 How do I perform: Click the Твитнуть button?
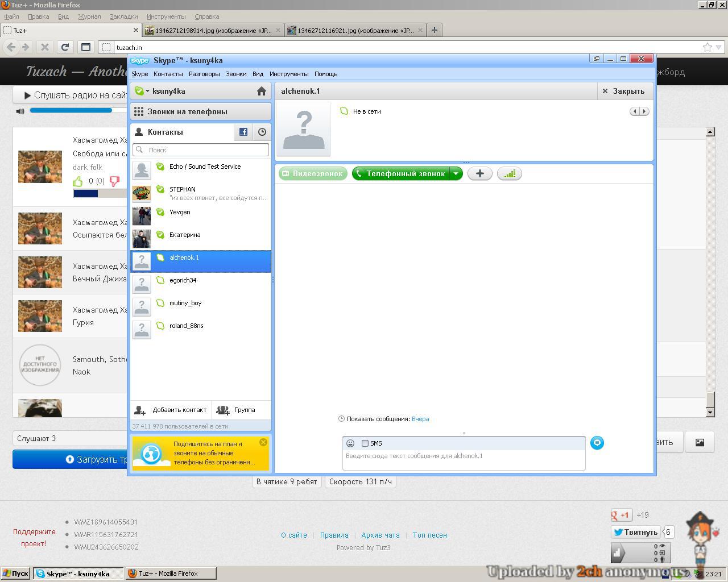point(635,532)
